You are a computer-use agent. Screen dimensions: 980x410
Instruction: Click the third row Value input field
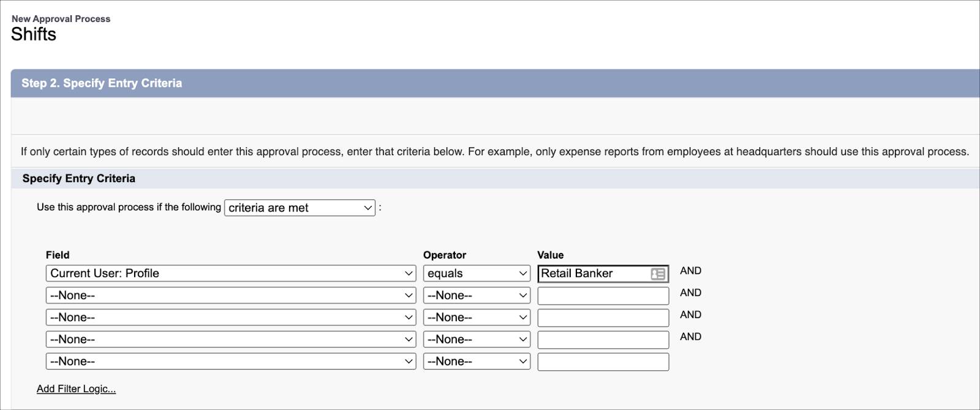pyautogui.click(x=603, y=317)
